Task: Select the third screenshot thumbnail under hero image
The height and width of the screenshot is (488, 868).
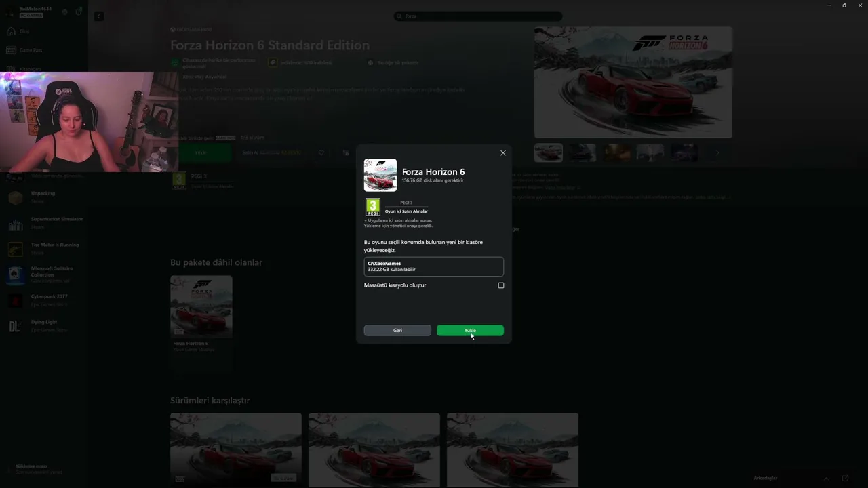Action: (x=616, y=152)
